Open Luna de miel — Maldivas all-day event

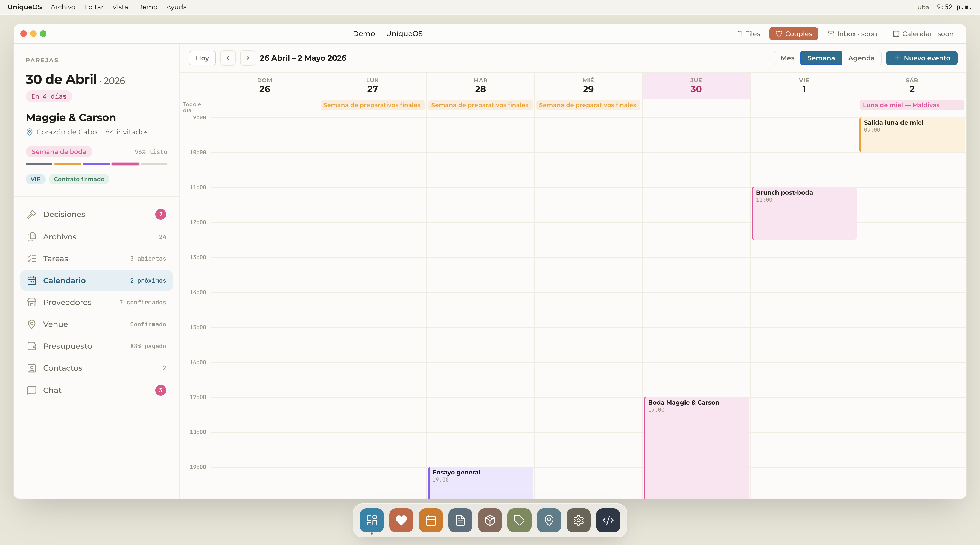coord(912,105)
